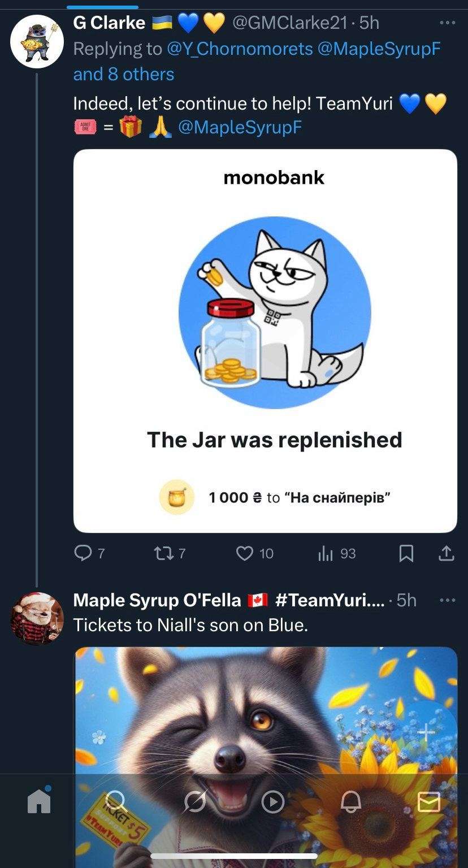This screenshot has height=868, width=468.
Task: Tap the floating compose tweet button
Action: (x=427, y=732)
